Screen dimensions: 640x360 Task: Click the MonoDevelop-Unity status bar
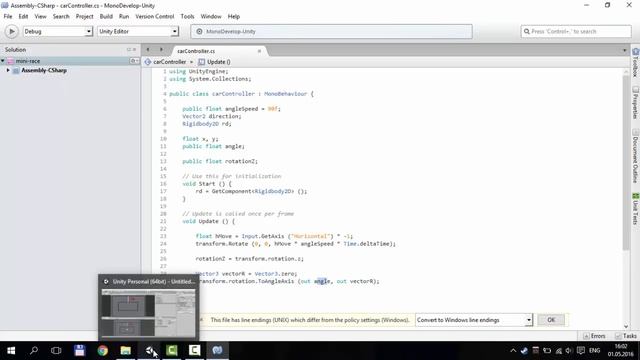point(332,31)
